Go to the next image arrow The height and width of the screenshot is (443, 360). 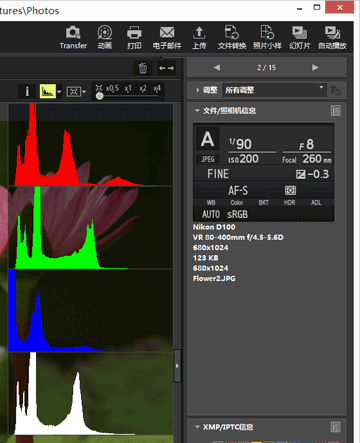click(315, 68)
